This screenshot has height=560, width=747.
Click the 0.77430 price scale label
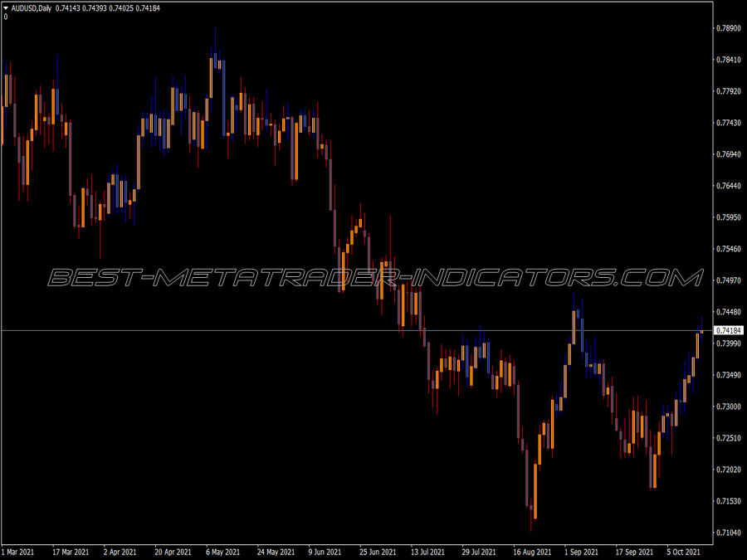(x=729, y=123)
